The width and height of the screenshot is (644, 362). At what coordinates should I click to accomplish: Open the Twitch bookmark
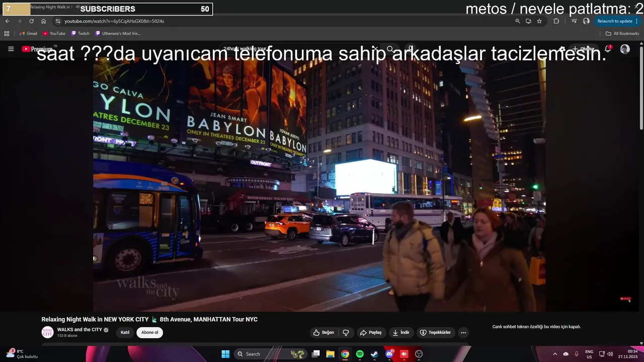click(x=80, y=34)
